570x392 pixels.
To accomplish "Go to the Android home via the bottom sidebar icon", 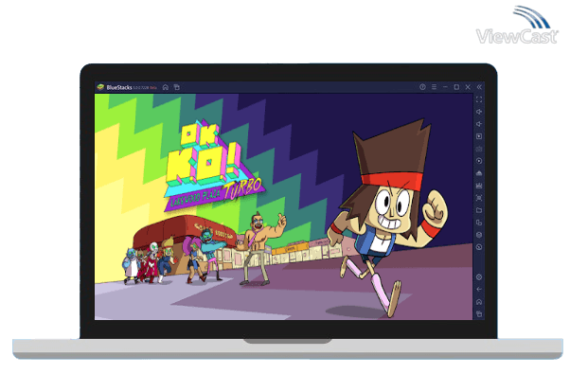I will pyautogui.click(x=479, y=302).
